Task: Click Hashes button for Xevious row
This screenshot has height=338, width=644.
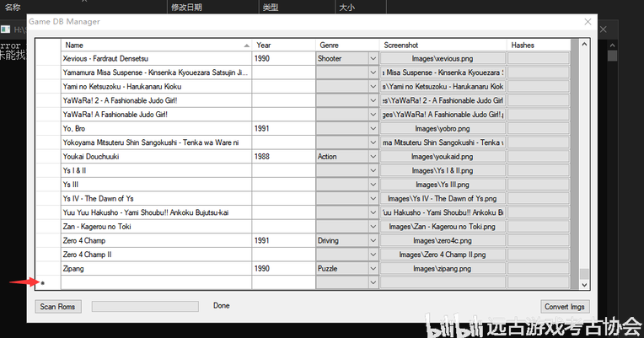Action: click(x=539, y=59)
